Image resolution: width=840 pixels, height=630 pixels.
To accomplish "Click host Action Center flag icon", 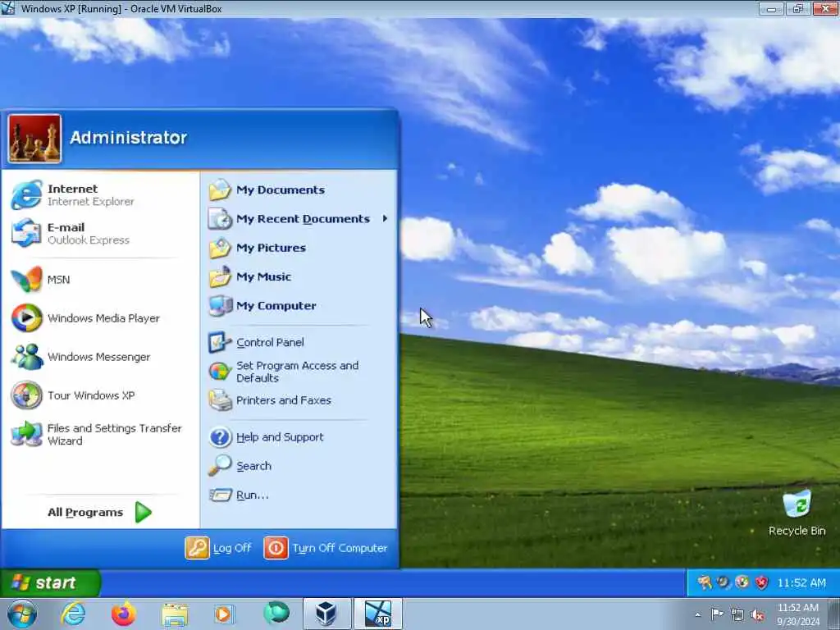I will [x=717, y=614].
